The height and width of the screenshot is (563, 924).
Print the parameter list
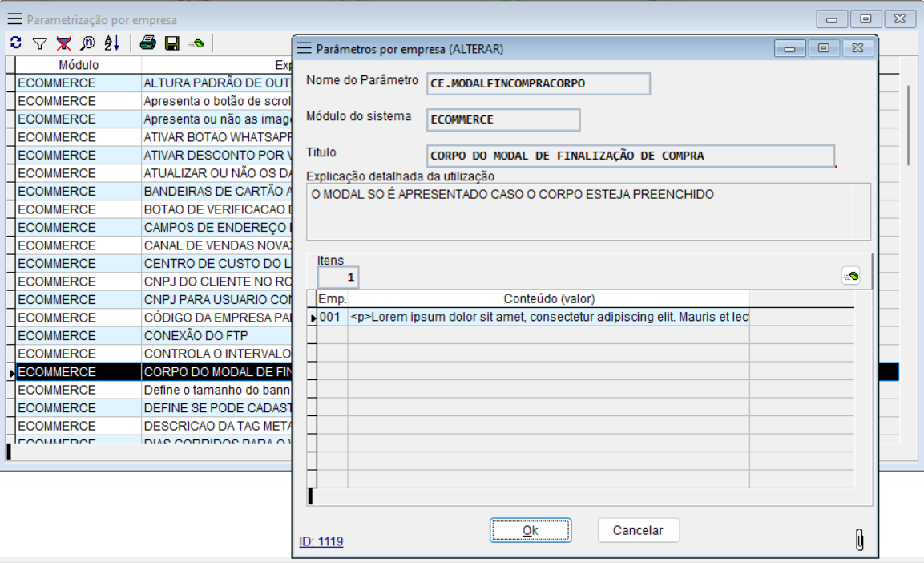pos(148,43)
